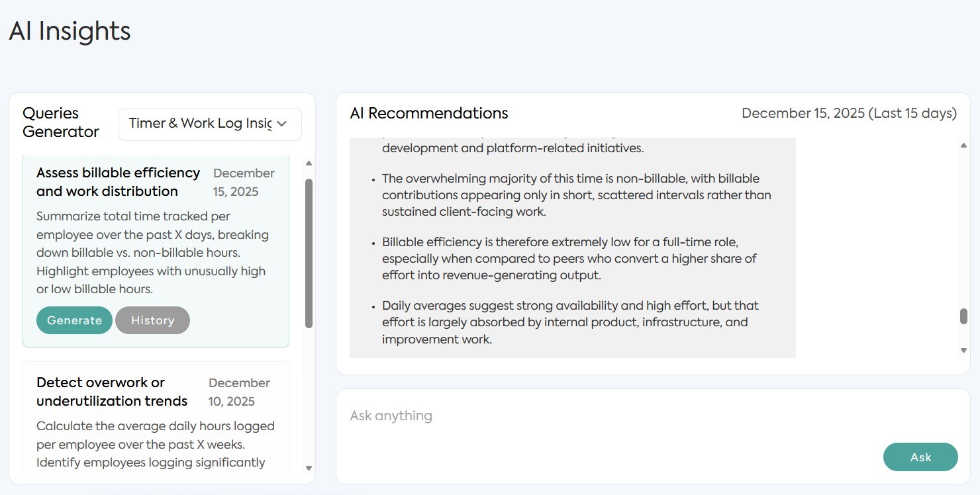Click the December 10, 2025 date on second query
Viewport: 980px width, 495px height.
tap(239, 392)
